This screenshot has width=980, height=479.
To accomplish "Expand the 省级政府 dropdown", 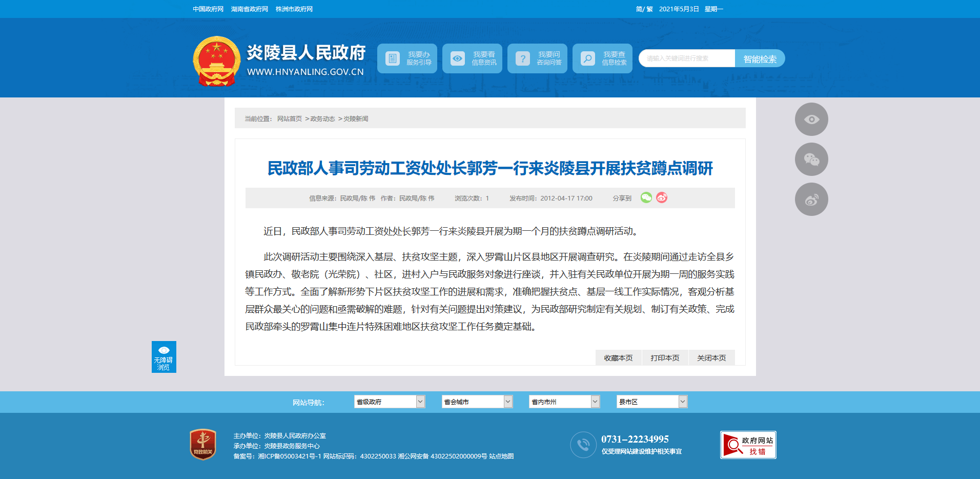I will (389, 402).
